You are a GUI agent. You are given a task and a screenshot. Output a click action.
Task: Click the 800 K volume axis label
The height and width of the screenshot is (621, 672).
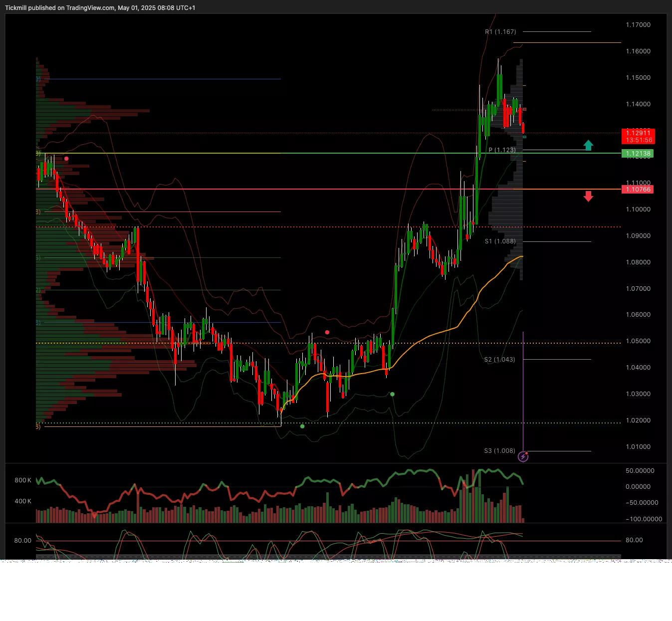pyautogui.click(x=23, y=480)
